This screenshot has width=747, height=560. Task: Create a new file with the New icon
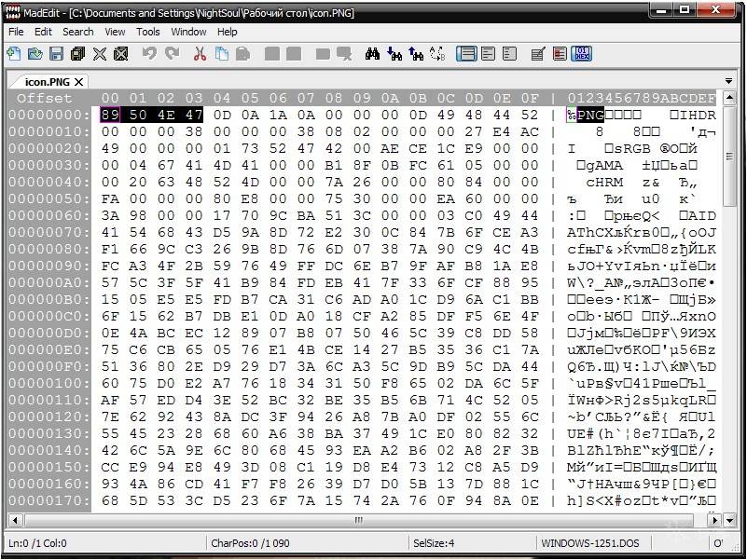click(x=14, y=54)
